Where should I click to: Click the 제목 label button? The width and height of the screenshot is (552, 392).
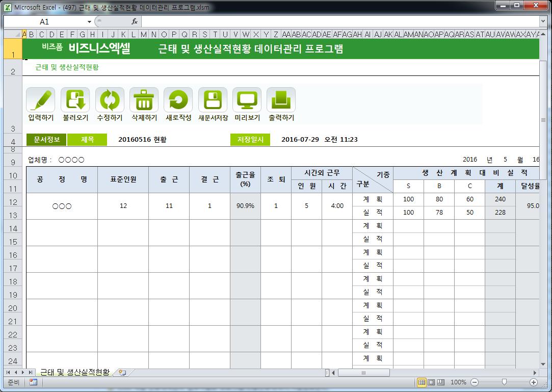(87, 140)
